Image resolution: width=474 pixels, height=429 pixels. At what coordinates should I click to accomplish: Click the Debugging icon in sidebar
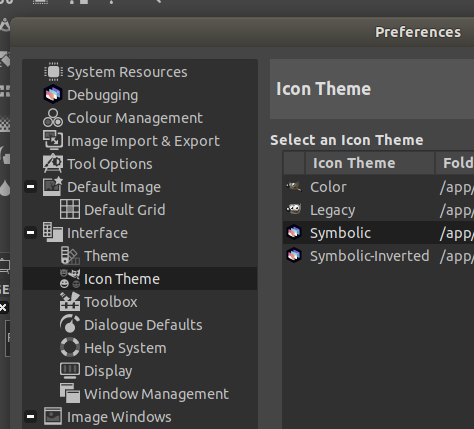click(53, 95)
